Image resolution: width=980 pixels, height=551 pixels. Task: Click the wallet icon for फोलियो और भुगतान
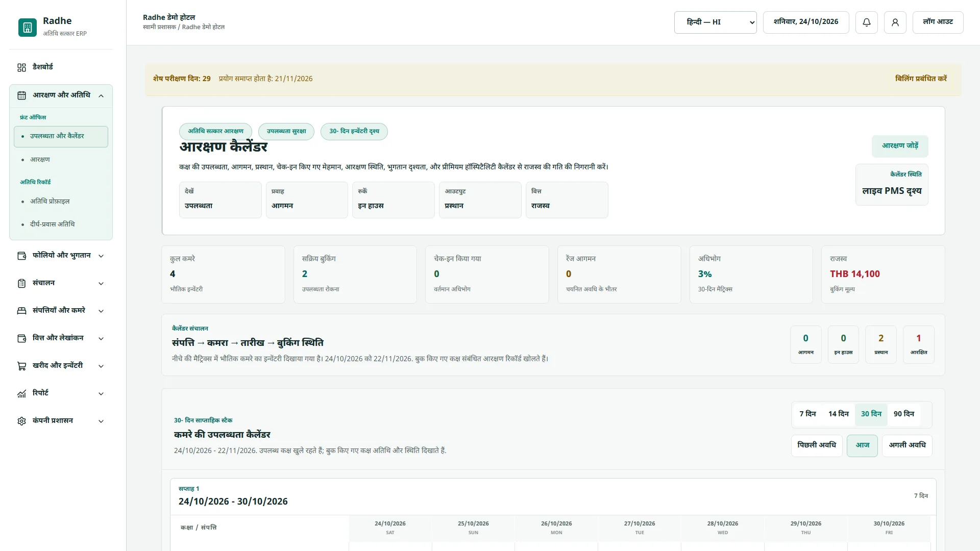click(21, 256)
